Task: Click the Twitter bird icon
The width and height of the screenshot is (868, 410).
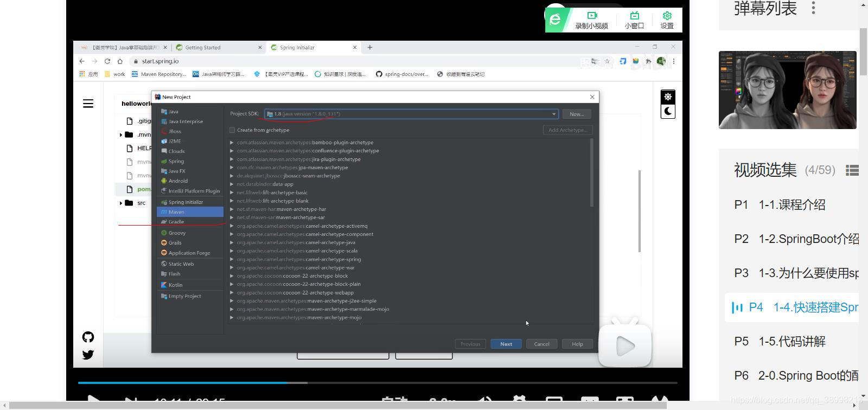Action: [88, 355]
